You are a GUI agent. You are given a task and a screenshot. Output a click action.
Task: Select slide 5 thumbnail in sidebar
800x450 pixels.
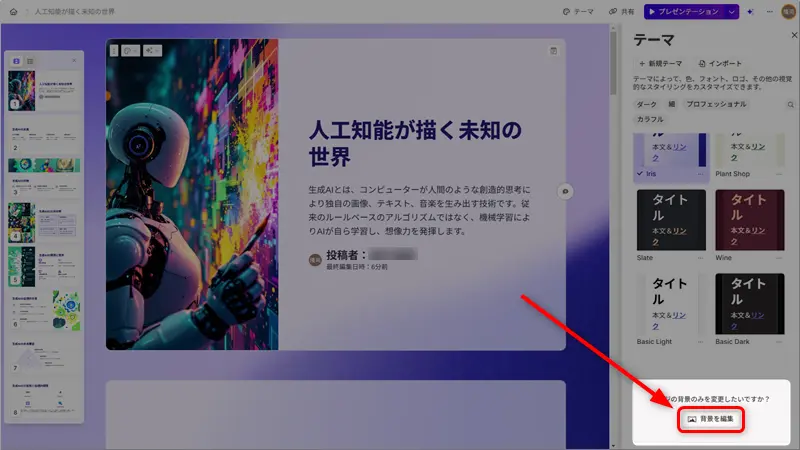(44, 265)
